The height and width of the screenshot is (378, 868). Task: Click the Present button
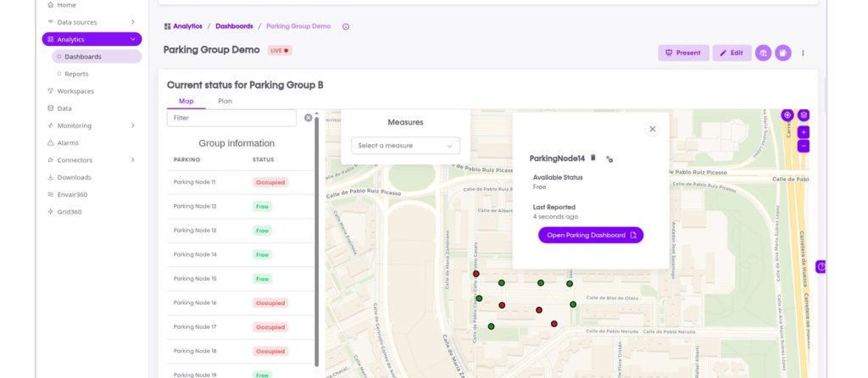tap(683, 53)
